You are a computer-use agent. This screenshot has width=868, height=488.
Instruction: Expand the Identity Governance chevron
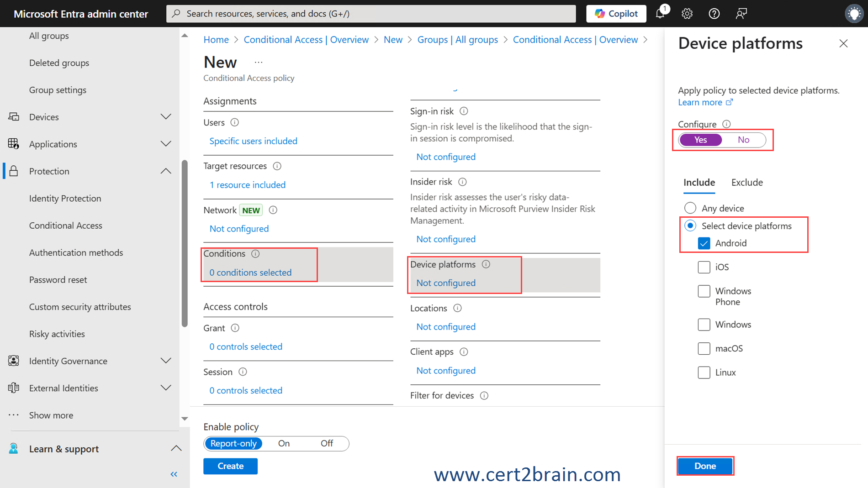[x=166, y=361]
